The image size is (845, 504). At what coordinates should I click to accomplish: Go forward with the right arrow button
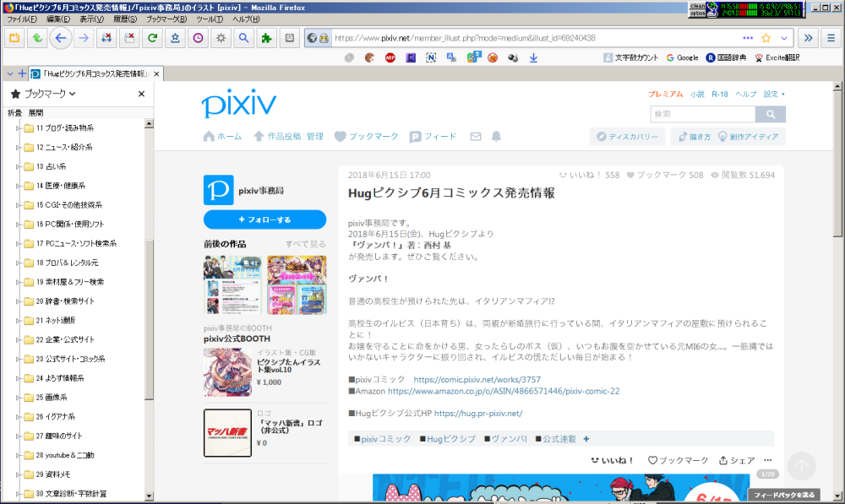[84, 38]
